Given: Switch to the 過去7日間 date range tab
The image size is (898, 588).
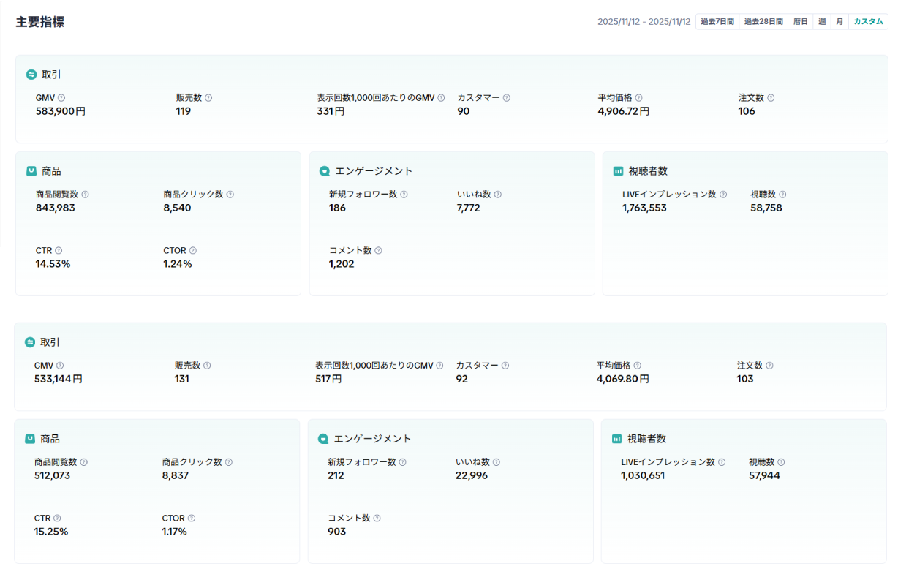Looking at the screenshot, I should tap(717, 22).
